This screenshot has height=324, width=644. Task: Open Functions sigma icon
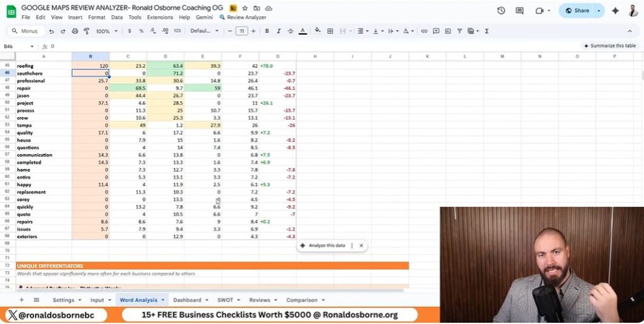click(487, 31)
